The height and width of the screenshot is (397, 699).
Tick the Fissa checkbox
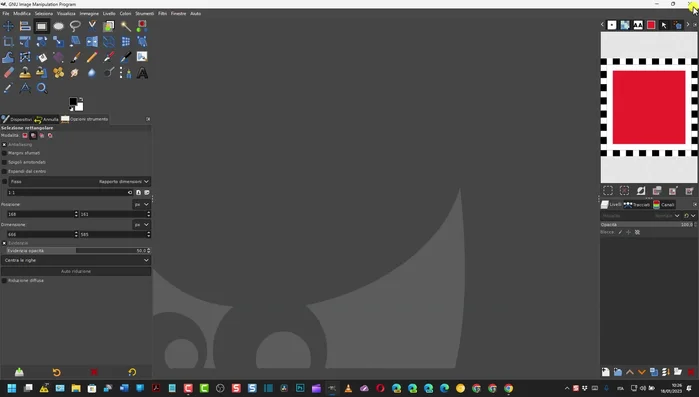pyautogui.click(x=4, y=181)
